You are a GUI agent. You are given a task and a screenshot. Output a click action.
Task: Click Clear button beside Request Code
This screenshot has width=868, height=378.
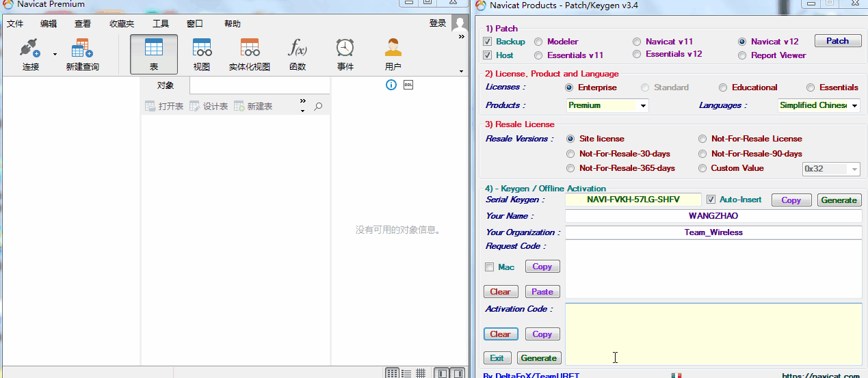[x=501, y=292]
